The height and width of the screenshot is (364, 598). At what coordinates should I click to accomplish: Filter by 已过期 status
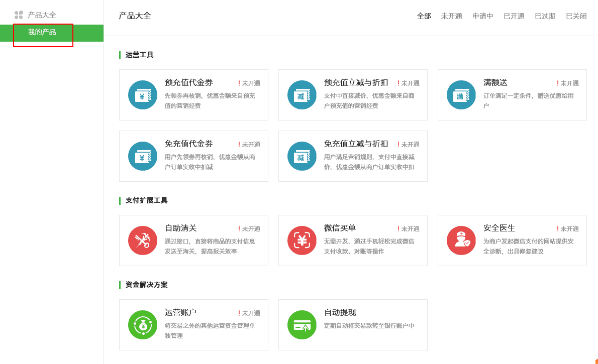(x=545, y=16)
